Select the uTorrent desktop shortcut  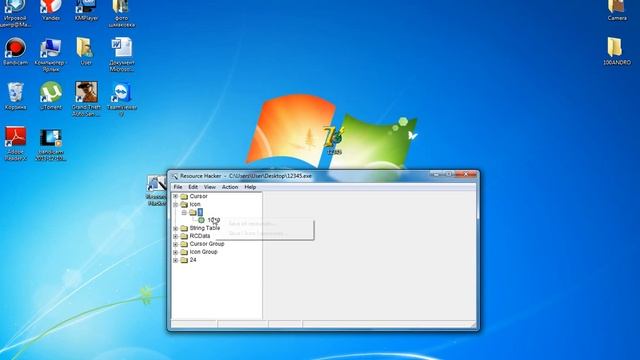click(x=51, y=96)
